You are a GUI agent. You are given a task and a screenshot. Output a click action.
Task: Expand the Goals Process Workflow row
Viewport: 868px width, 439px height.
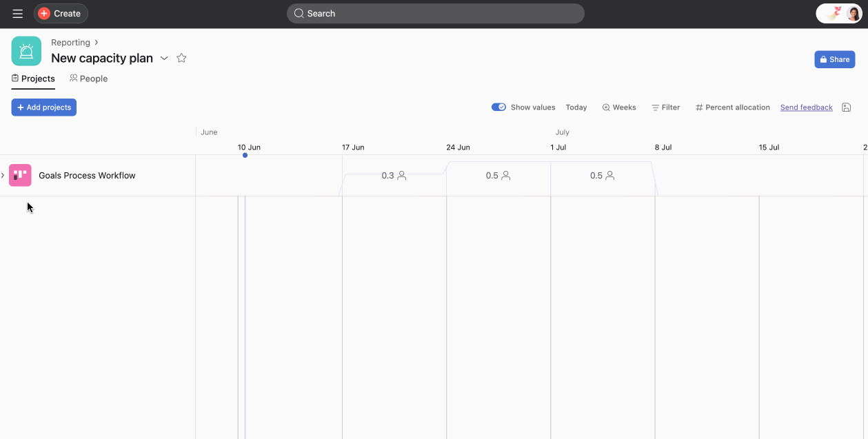[x=3, y=175]
